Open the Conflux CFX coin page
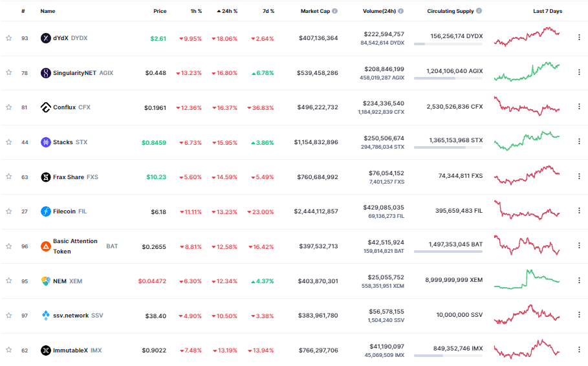Screen dimensions: 588x366 tap(72, 107)
